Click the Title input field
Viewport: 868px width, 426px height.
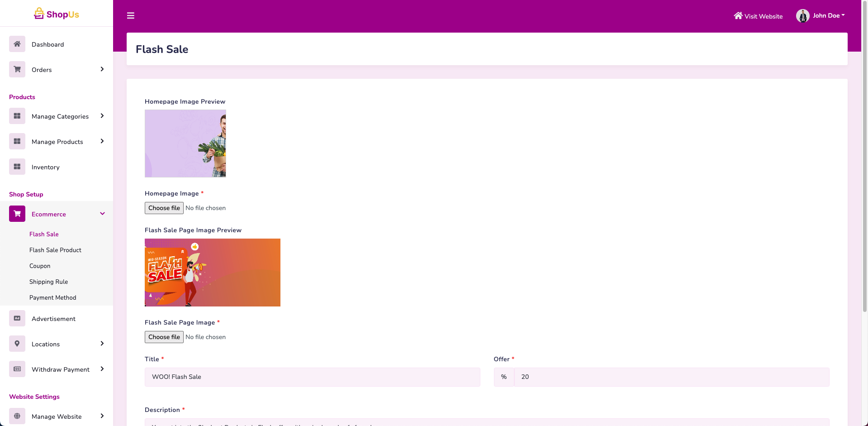tap(312, 377)
